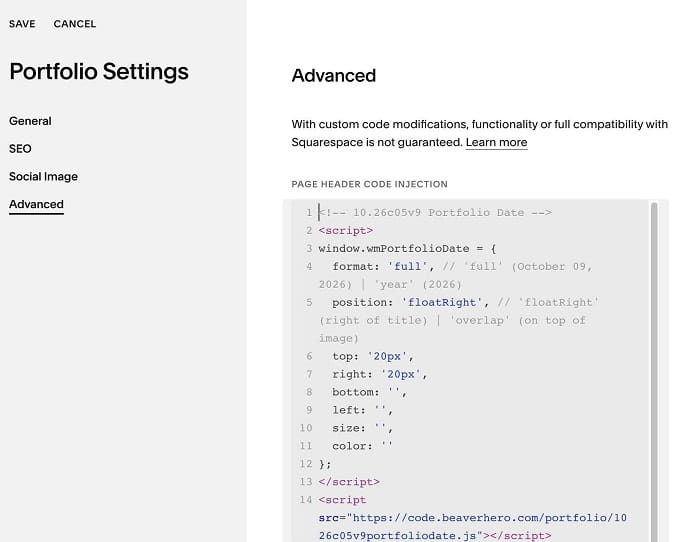Click the comment line '10.26c05v9 Portfolio Date'

tap(435, 213)
